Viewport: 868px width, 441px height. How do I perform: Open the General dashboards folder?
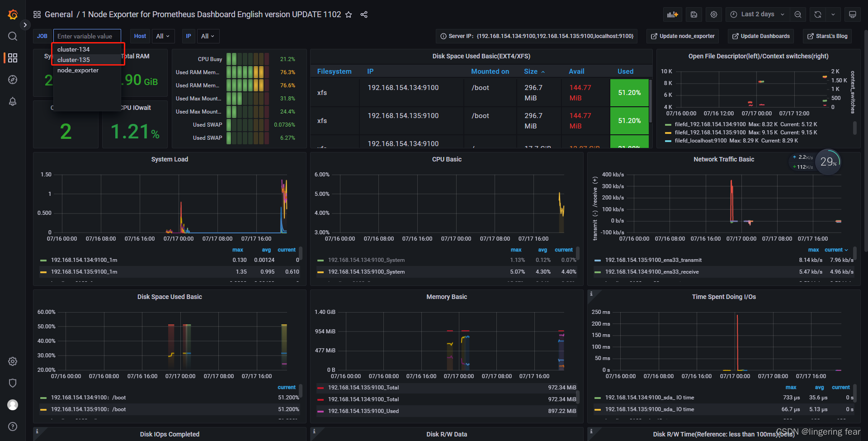pos(59,14)
